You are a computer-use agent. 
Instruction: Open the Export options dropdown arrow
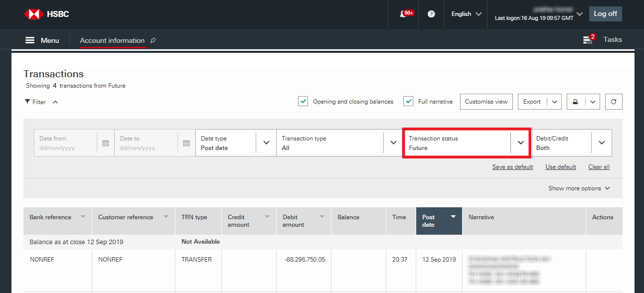[555, 102]
